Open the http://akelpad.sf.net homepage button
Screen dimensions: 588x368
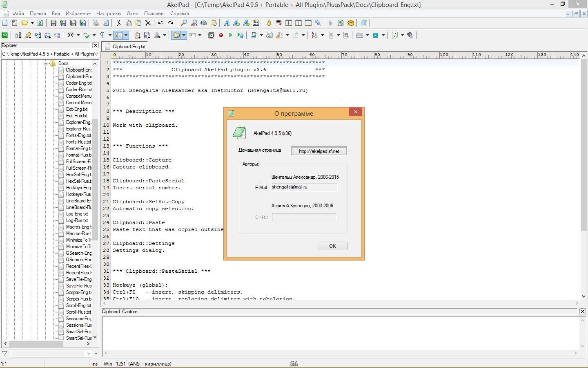(x=319, y=151)
